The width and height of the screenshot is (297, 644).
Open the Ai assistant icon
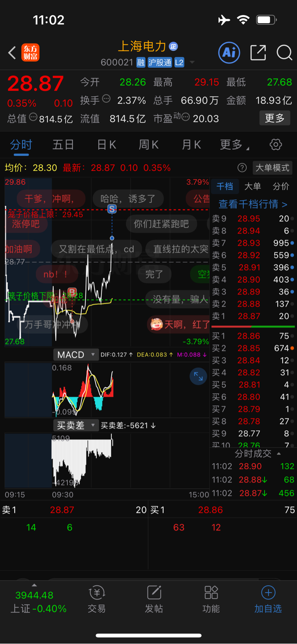click(229, 53)
